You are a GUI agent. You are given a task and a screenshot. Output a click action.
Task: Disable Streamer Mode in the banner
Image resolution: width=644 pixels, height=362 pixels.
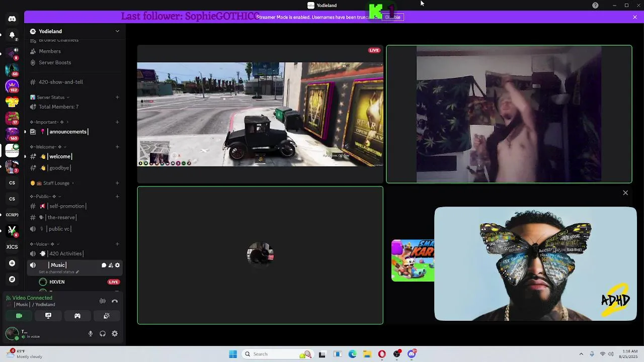pos(393,17)
